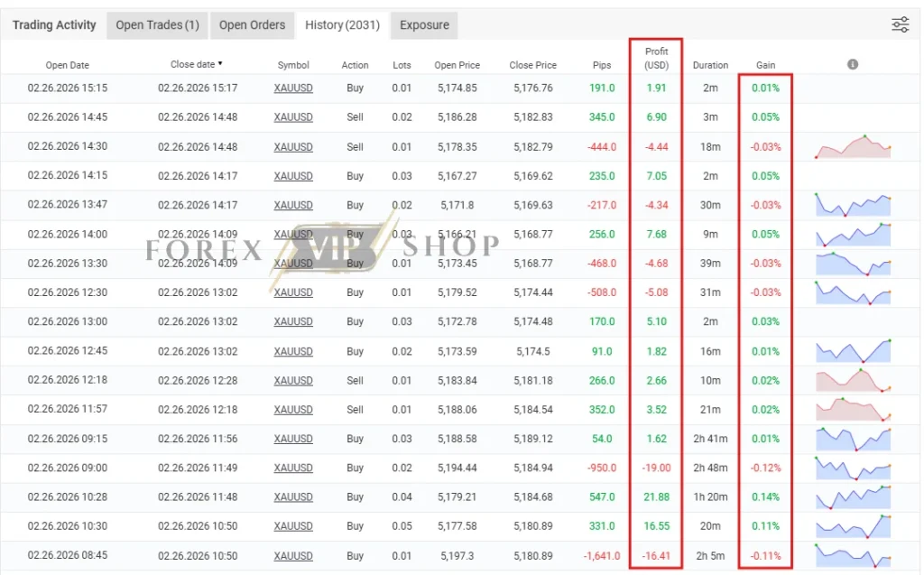The width and height of the screenshot is (924, 575).
Task: Click the 6.90 profit value
Action: tap(657, 116)
